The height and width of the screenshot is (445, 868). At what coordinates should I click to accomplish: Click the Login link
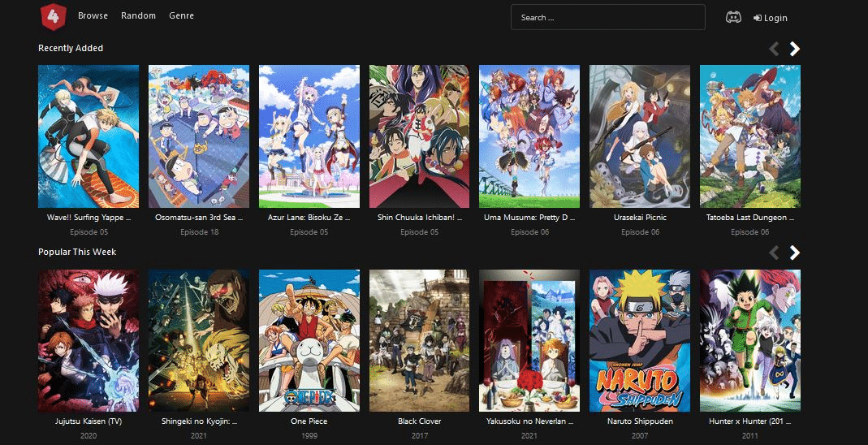(770, 18)
